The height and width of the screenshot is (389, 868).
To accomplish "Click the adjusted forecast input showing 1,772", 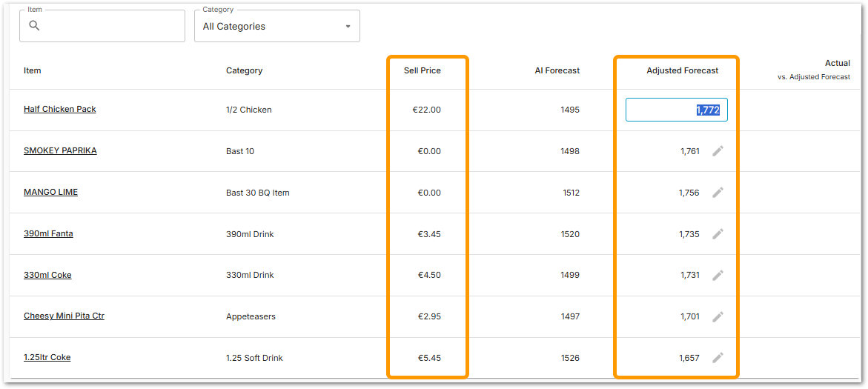I will pyautogui.click(x=676, y=110).
